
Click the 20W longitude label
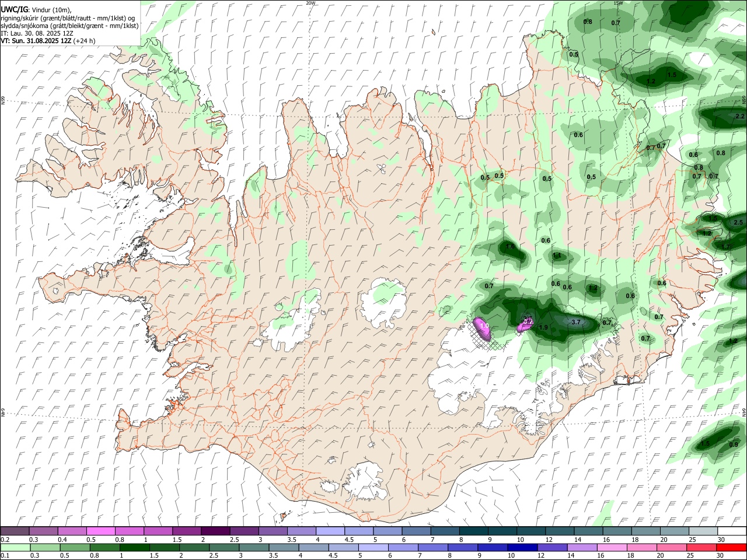point(310,3)
